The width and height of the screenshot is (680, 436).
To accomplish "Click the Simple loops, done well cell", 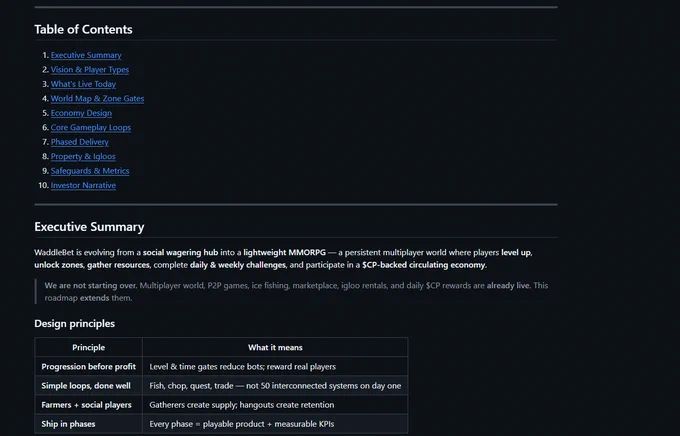I will point(88,386).
